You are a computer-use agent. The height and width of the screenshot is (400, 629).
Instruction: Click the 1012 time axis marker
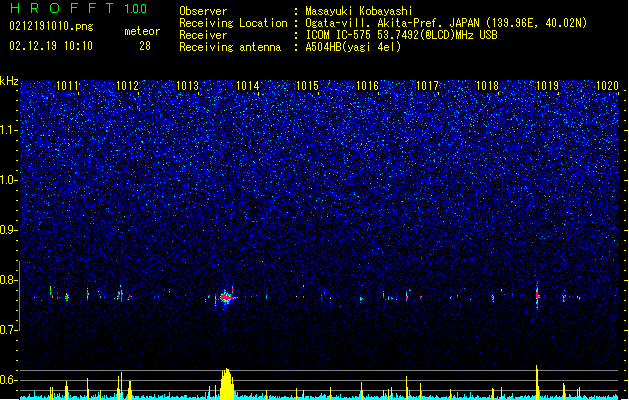click(127, 86)
